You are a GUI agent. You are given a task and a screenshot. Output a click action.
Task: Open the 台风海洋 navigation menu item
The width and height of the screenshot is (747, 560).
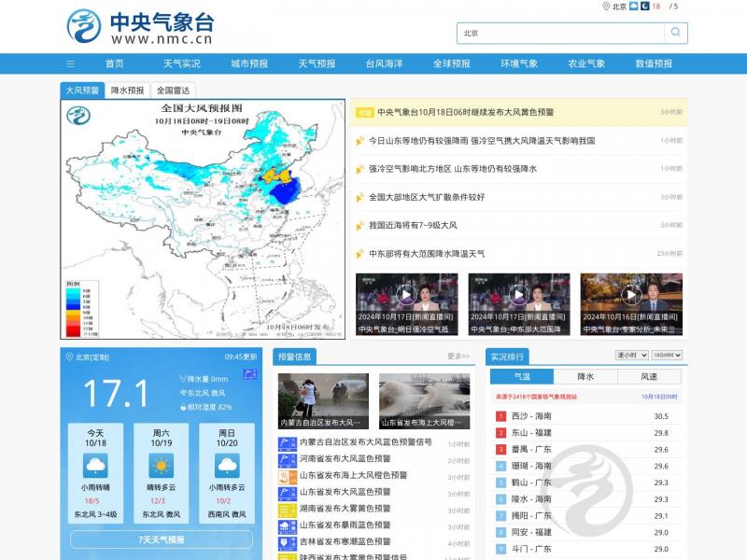click(x=384, y=63)
